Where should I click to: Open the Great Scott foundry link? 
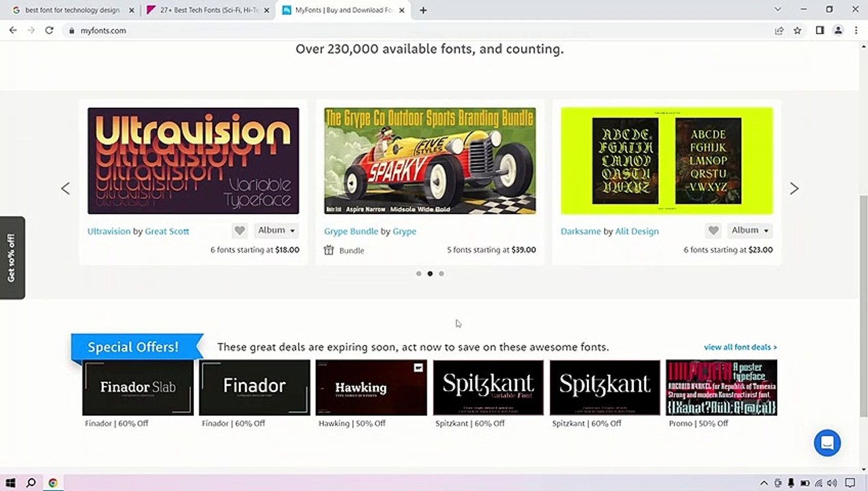point(167,231)
